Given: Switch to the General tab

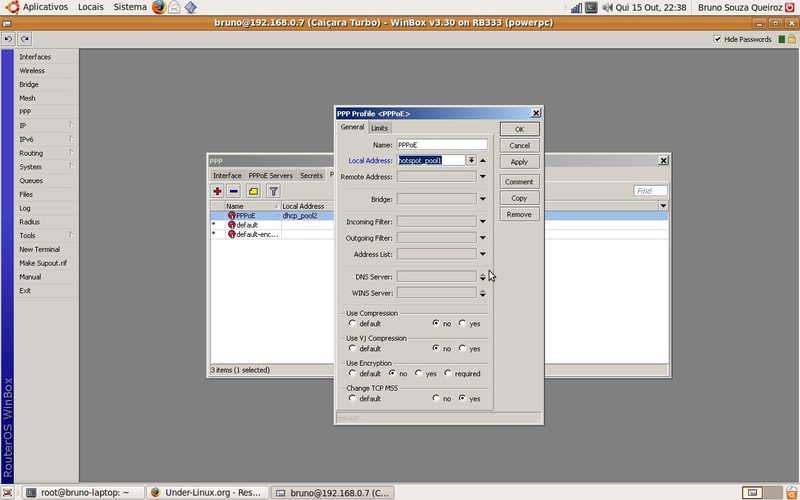Looking at the screenshot, I should (352, 127).
